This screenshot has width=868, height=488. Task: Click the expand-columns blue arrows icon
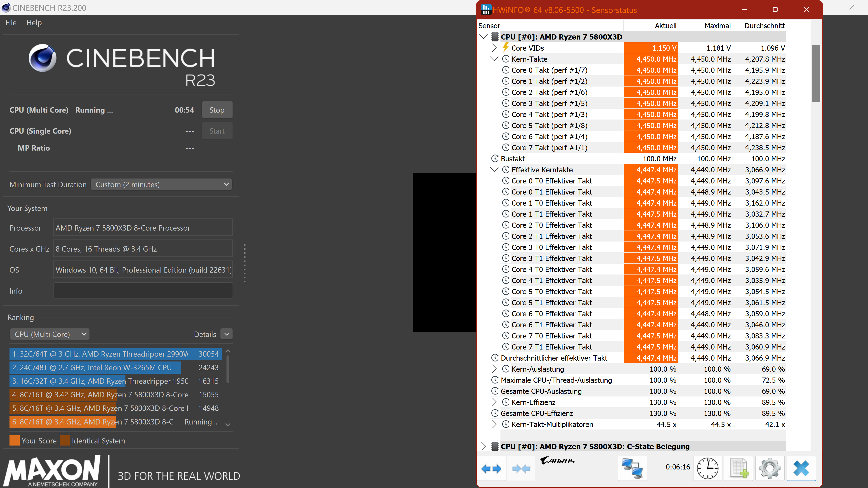491,468
